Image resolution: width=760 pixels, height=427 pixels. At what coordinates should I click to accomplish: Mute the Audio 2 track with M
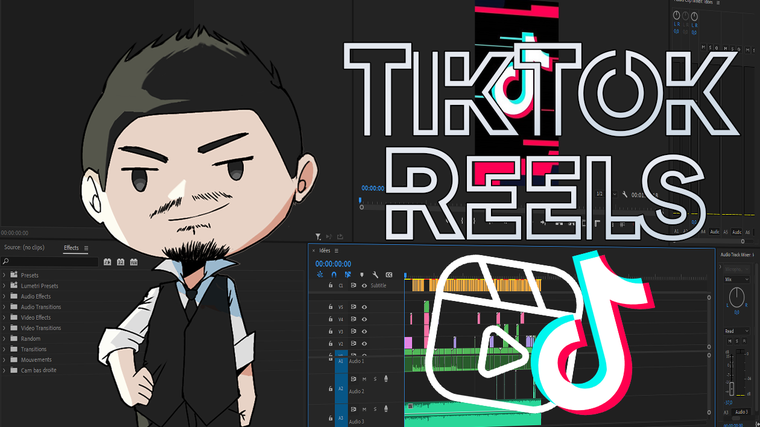364,379
